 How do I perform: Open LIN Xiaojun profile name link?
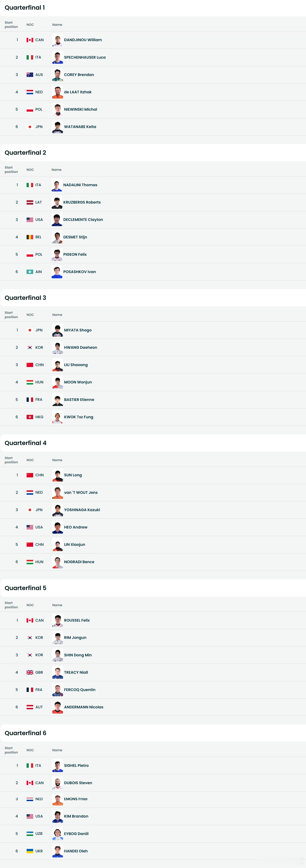click(x=74, y=545)
